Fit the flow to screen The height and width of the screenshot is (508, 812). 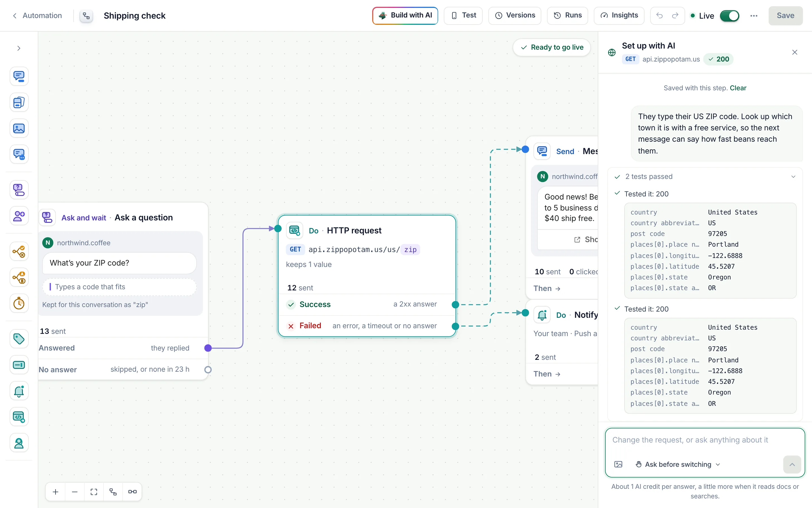tap(94, 492)
